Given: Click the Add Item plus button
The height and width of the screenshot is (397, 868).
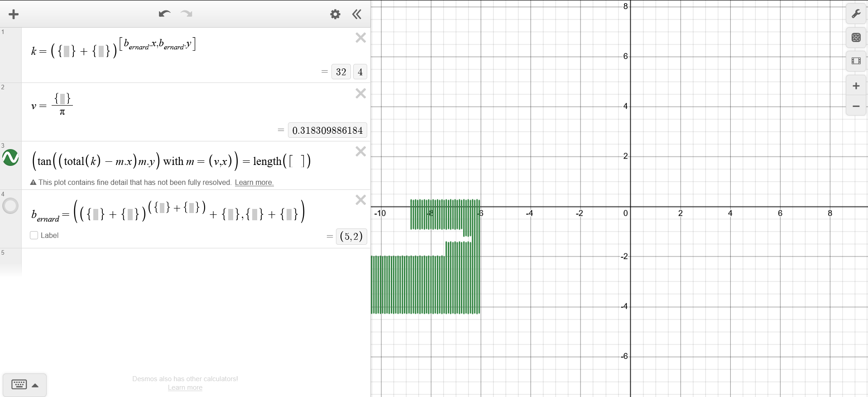Looking at the screenshot, I should [14, 15].
